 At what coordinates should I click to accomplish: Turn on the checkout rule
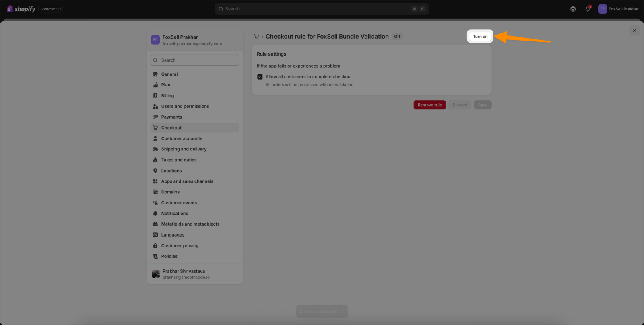(480, 37)
